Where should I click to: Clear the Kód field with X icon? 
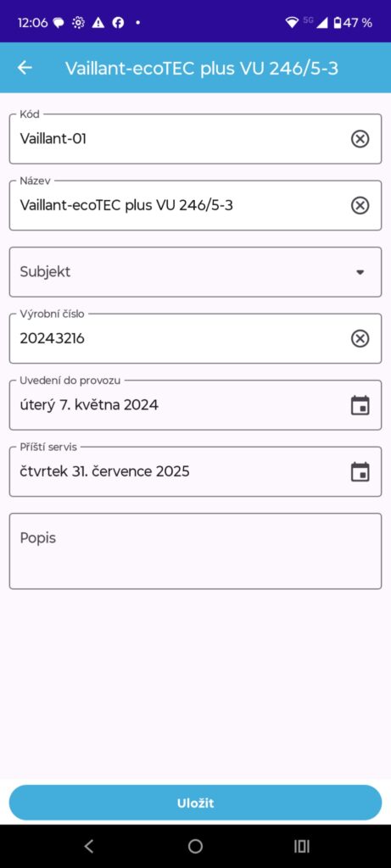tap(360, 139)
